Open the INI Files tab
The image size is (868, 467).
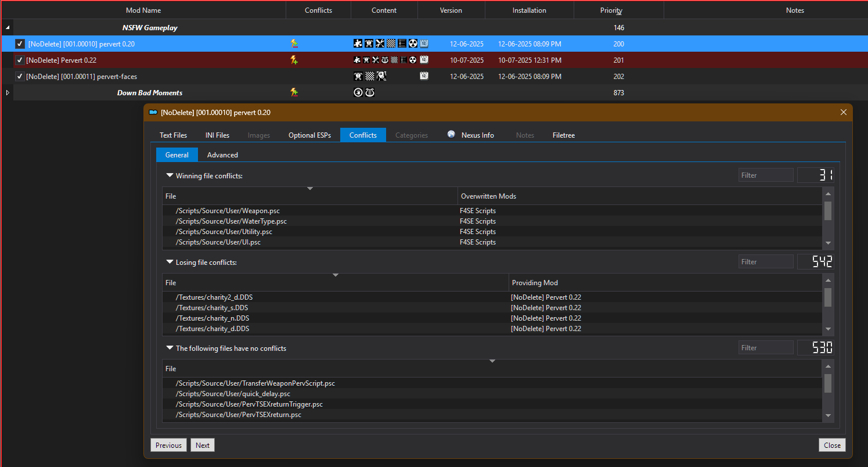217,135
